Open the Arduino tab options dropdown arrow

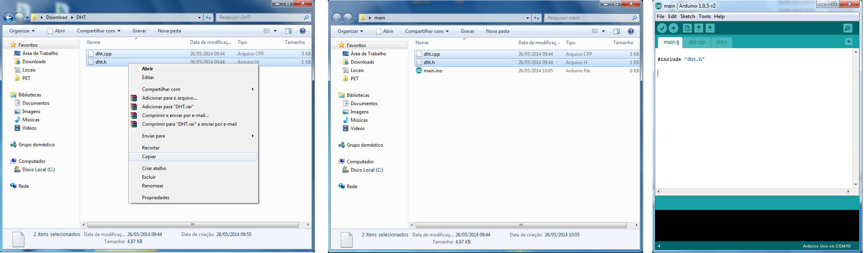pos(849,42)
